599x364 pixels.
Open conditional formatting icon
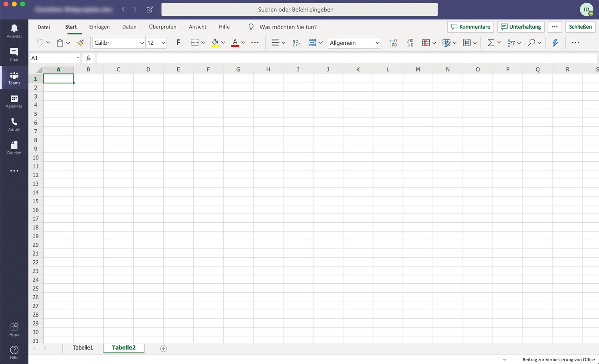(426, 43)
